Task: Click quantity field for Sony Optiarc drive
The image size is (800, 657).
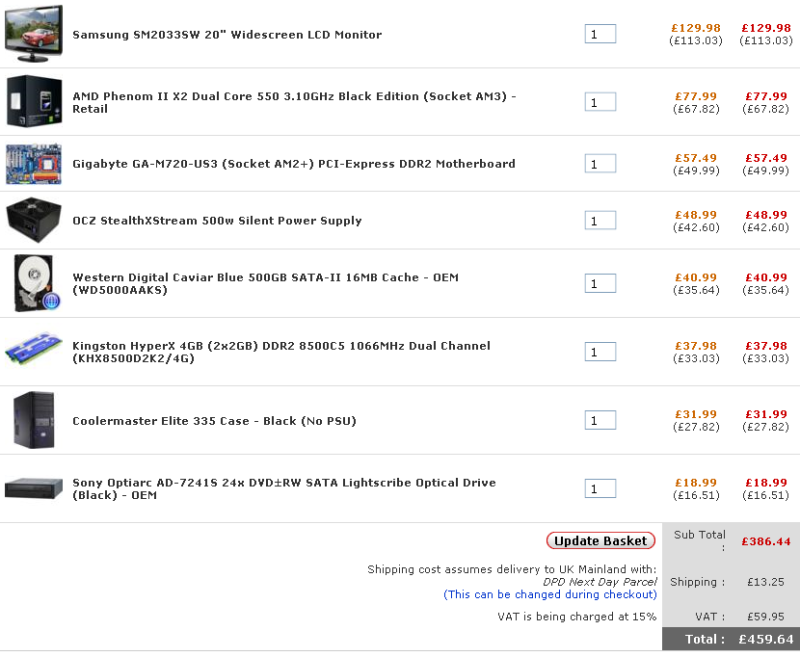Action: tap(600, 489)
